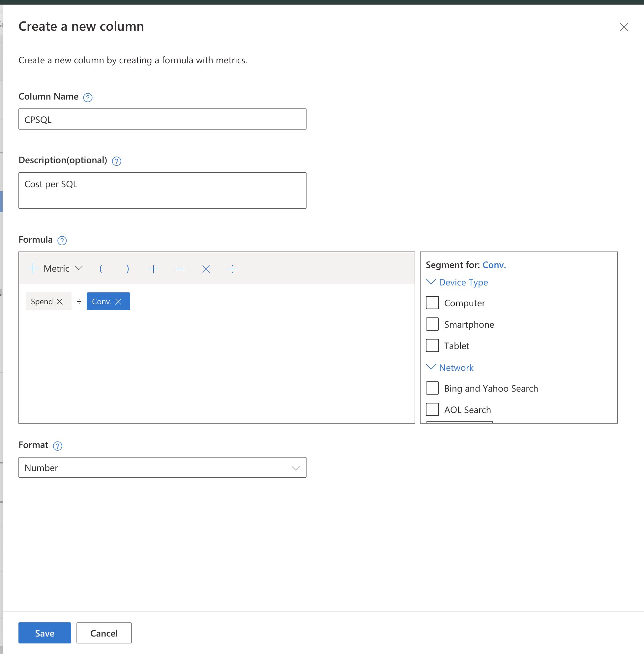Click the Column Name help icon

tap(88, 98)
